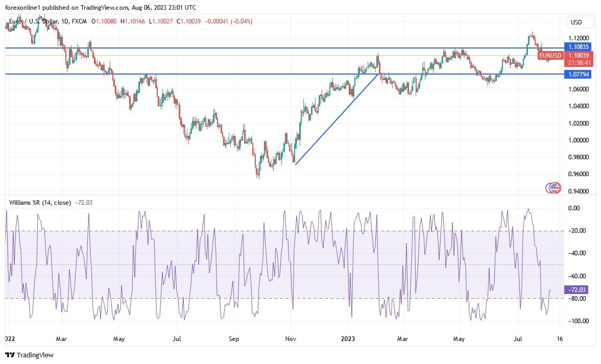Click the −100.00 Williams %R axis label
The height and width of the screenshot is (364, 601).
[x=578, y=321]
